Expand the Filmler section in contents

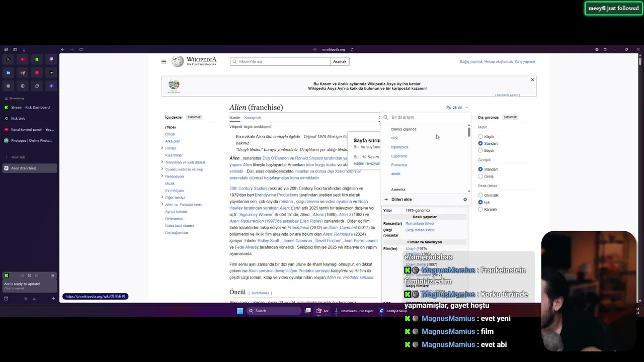coord(162,148)
